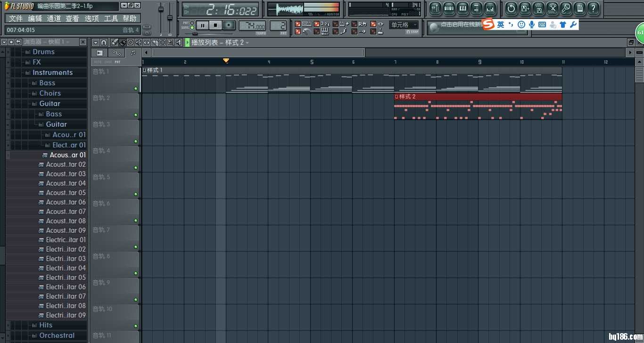Choose the mute tool in playlist toolbar
This screenshot has height=343, width=644.
[138, 42]
